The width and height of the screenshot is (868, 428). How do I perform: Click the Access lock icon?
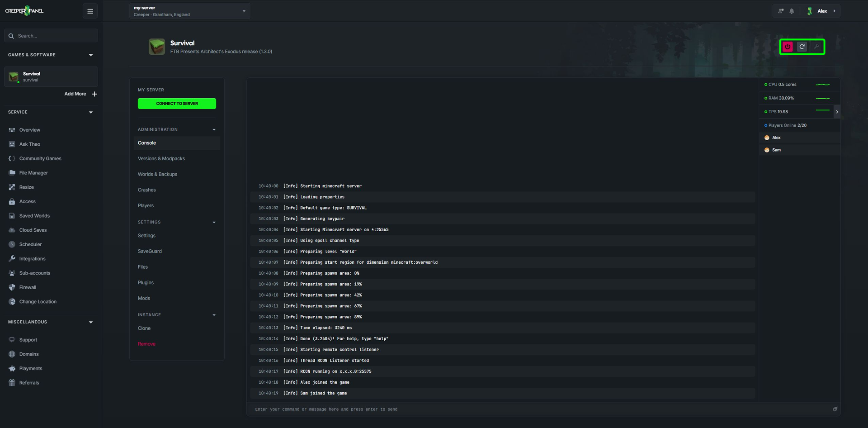pyautogui.click(x=12, y=201)
